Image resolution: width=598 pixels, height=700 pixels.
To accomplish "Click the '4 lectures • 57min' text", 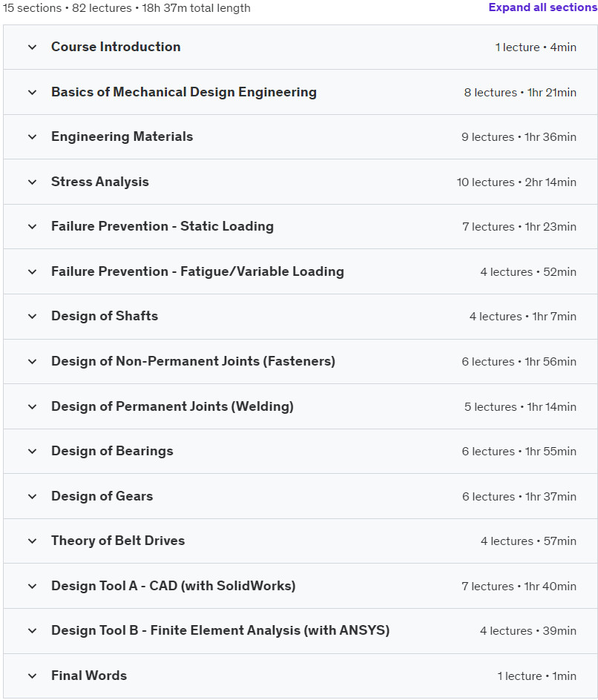I will (528, 541).
